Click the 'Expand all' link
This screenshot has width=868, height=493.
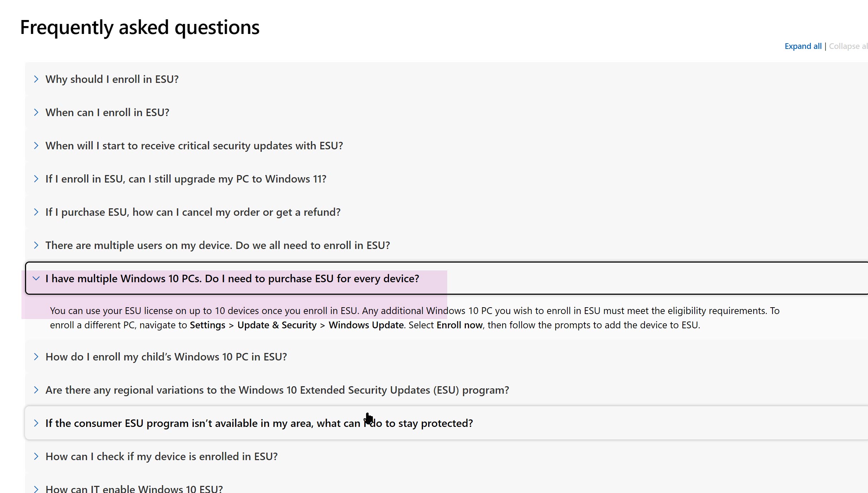(x=803, y=46)
